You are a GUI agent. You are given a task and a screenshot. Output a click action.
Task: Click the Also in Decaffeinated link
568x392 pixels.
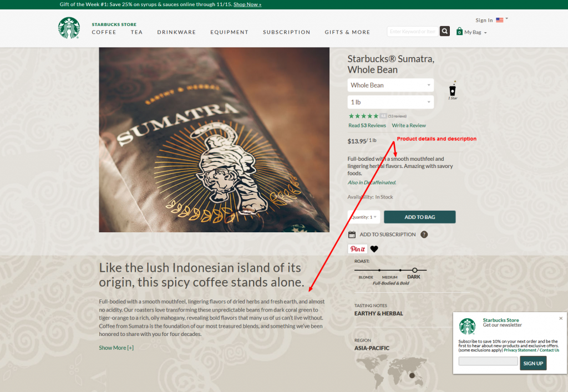[372, 182]
